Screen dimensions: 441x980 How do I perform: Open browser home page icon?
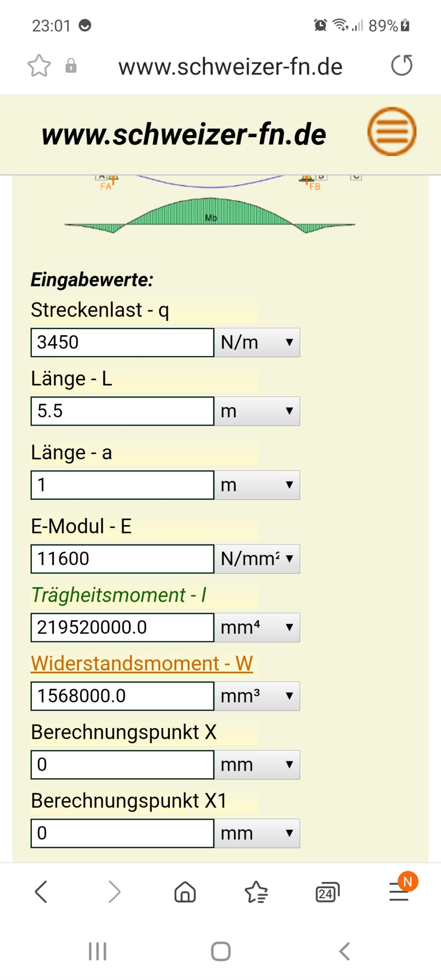pyautogui.click(x=185, y=892)
